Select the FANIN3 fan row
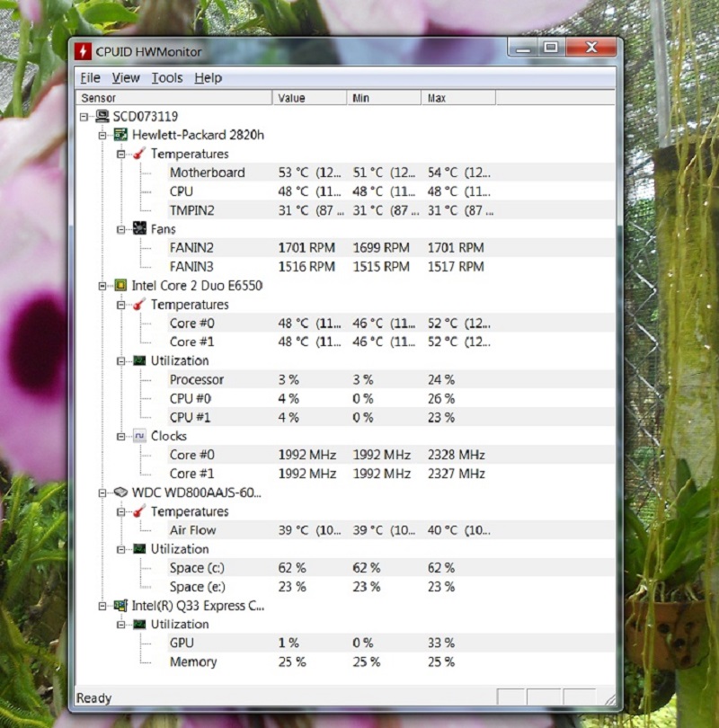719x728 pixels. coord(391,267)
